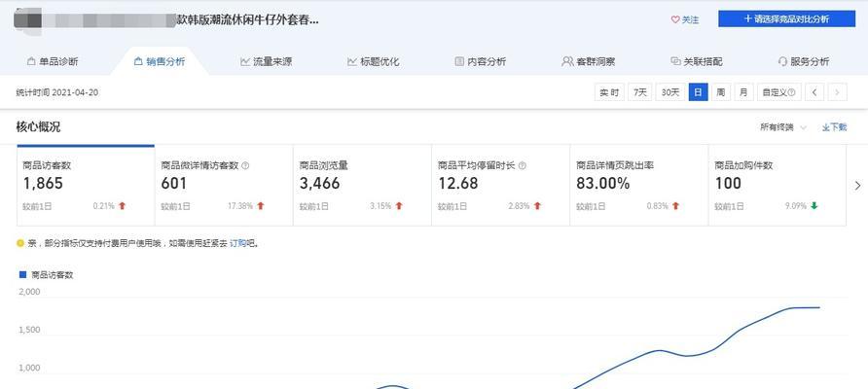Select the 实时 time range
Viewport: 868px width, 389px height.
[x=609, y=92]
